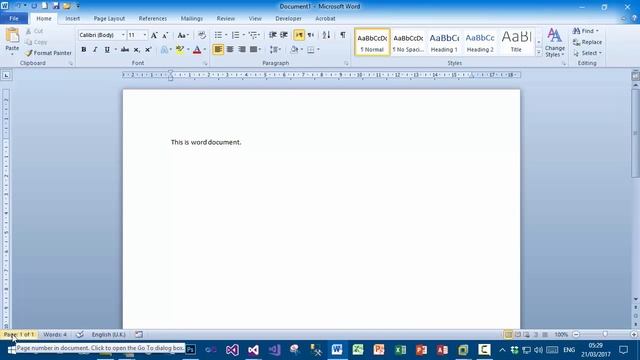Apply a Bullets list
This screenshot has width=640, height=360.
[218, 35]
